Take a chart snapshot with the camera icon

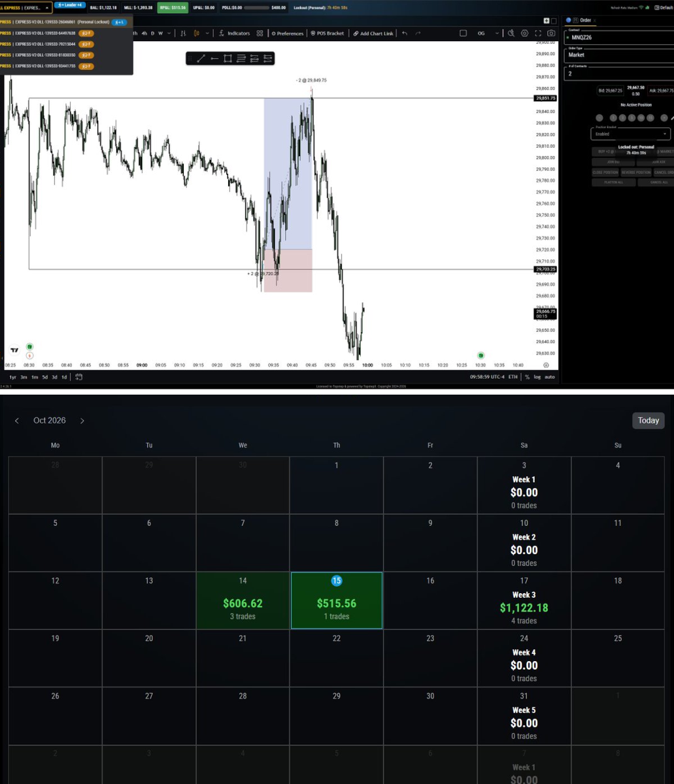click(x=551, y=33)
